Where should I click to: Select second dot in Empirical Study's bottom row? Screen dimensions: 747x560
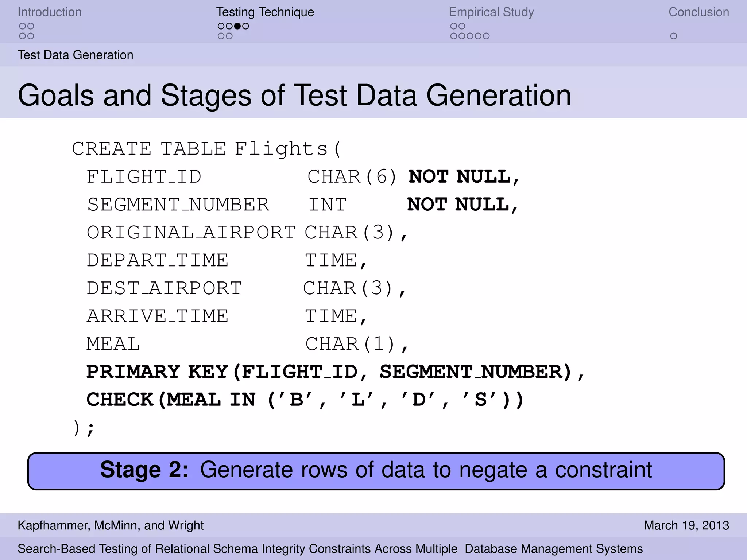[462, 36]
